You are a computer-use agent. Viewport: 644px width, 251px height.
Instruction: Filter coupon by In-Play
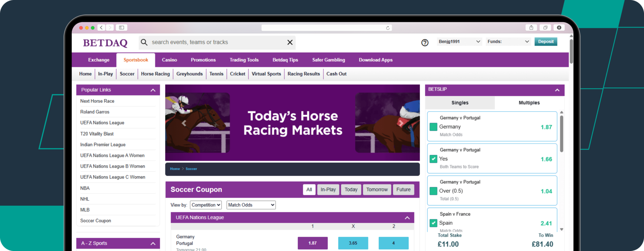click(x=328, y=190)
